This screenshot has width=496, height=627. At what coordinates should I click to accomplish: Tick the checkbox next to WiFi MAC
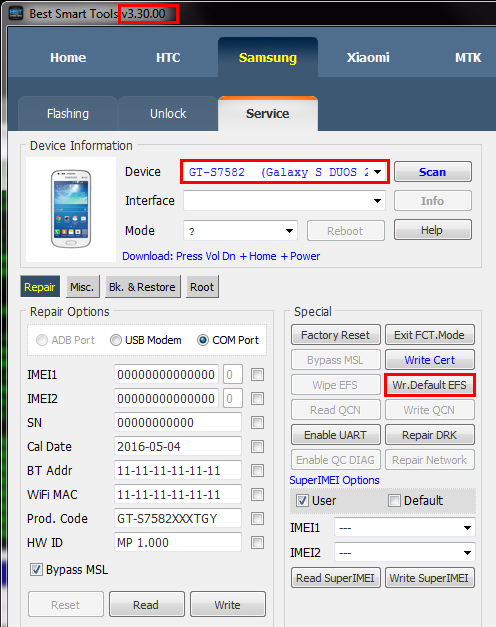pyautogui.click(x=257, y=495)
